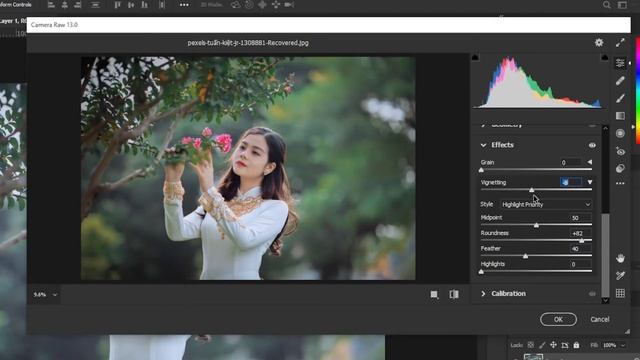Click lock transparent pixels icon in Layers
Viewport: 640px width, 360px height.
(x=531, y=345)
